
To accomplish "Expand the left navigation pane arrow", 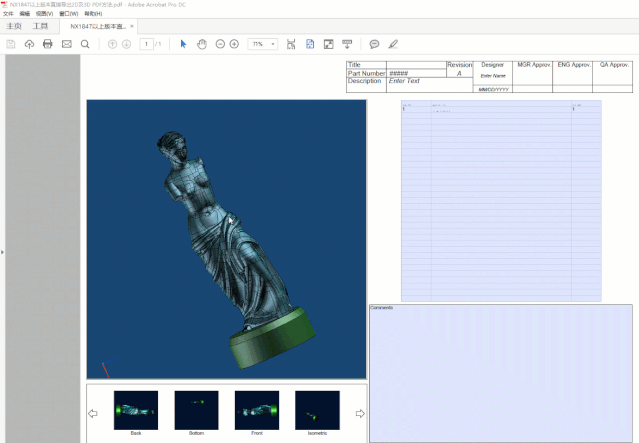I will coord(2,252).
